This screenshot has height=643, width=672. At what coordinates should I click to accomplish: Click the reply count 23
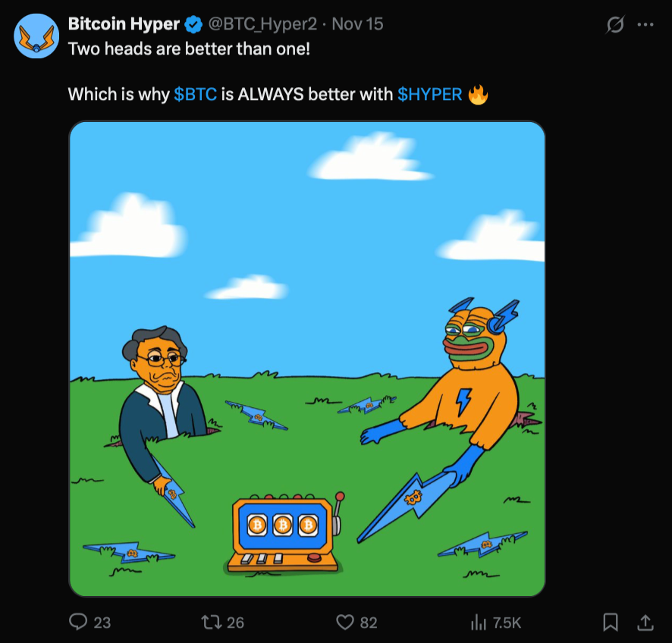click(102, 623)
